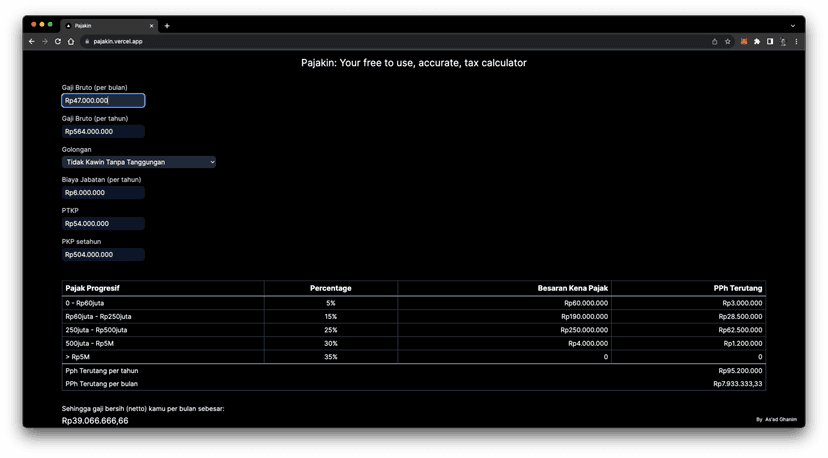828x458 pixels.
Task: Go forward to the next page
Action: 45,41
